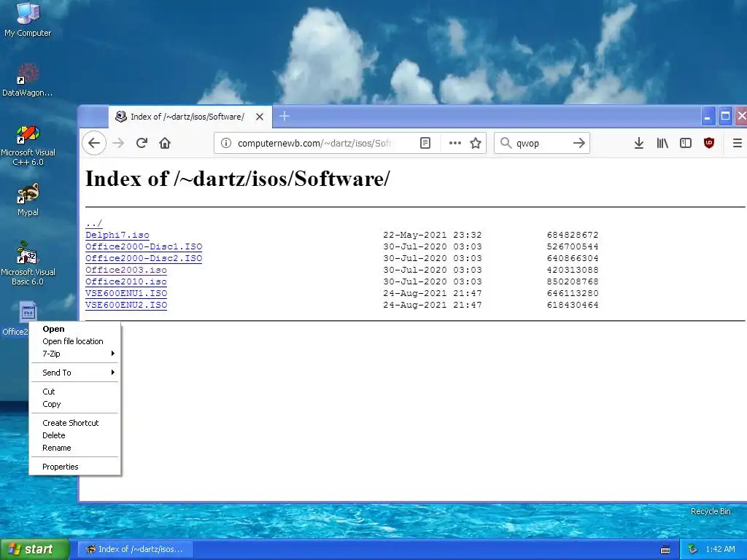Click the 850208768 file size value
This screenshot has width=747, height=560.
coord(573,281)
